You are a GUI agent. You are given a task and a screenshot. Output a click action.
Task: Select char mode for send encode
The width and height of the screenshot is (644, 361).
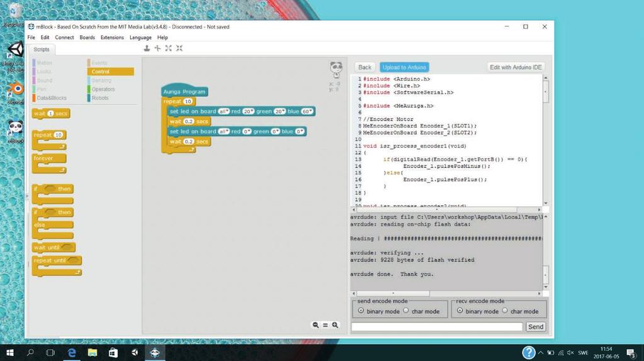click(x=406, y=311)
